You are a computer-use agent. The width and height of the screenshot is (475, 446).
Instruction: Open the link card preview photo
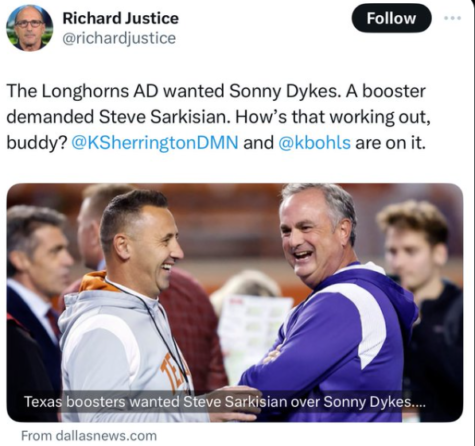click(x=235, y=303)
